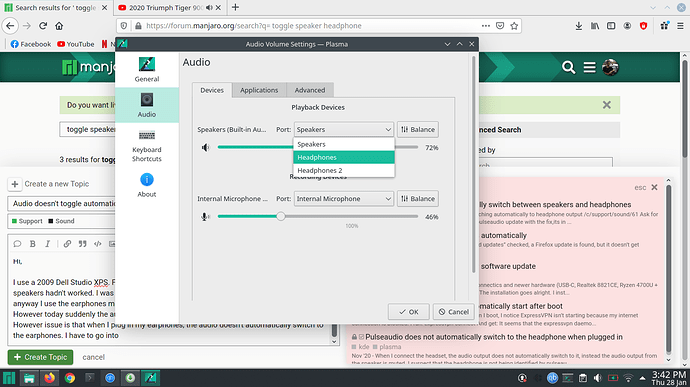
Task: Click the Create Topic button
Action: [40, 357]
